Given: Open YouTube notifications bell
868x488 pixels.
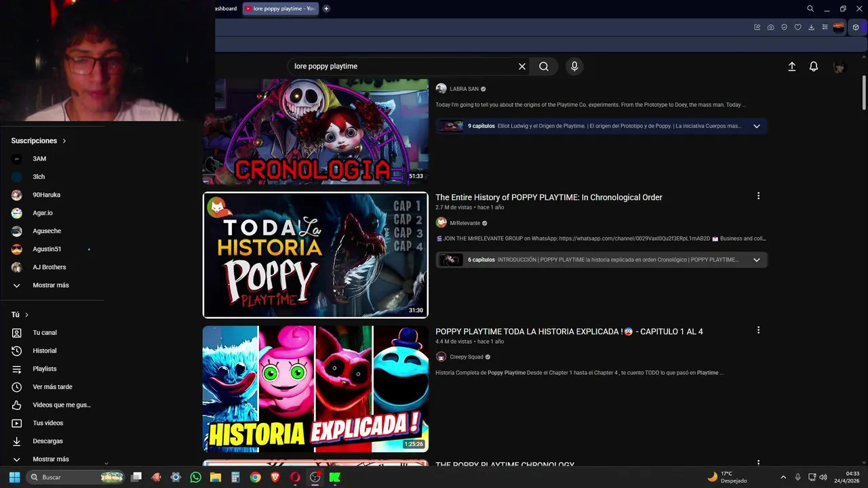Looking at the screenshot, I should pos(814,66).
